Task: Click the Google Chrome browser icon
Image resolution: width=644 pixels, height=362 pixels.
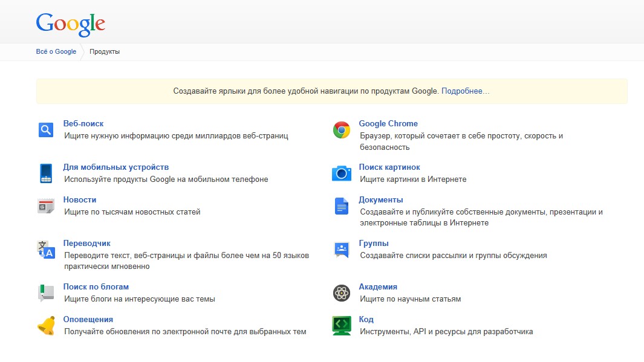Action: click(x=341, y=130)
